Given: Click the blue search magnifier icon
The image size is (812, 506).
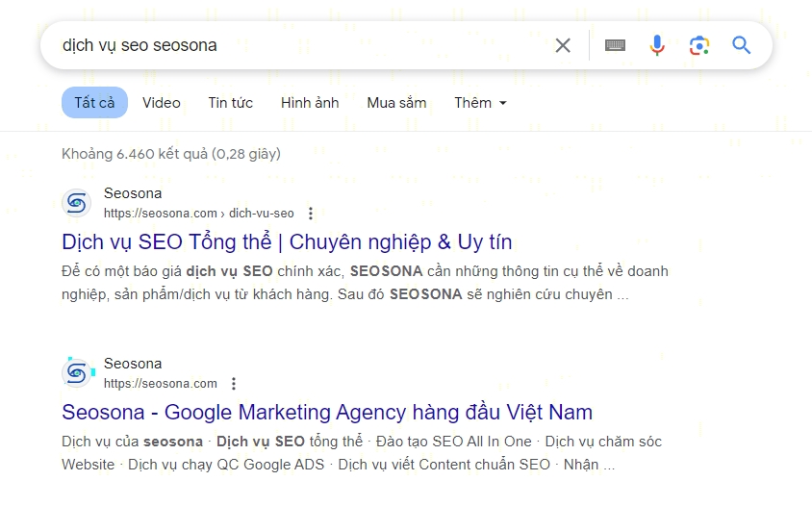Looking at the screenshot, I should 741,45.
